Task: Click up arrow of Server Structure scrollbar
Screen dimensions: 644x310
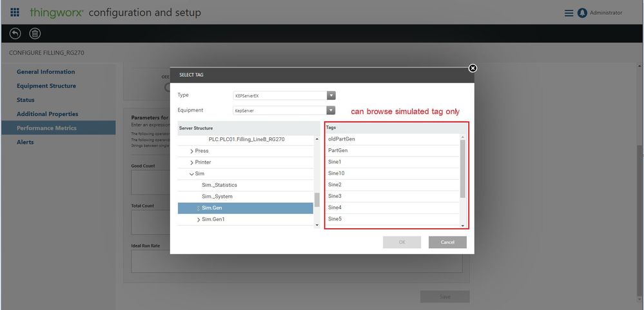Action: tap(317, 139)
